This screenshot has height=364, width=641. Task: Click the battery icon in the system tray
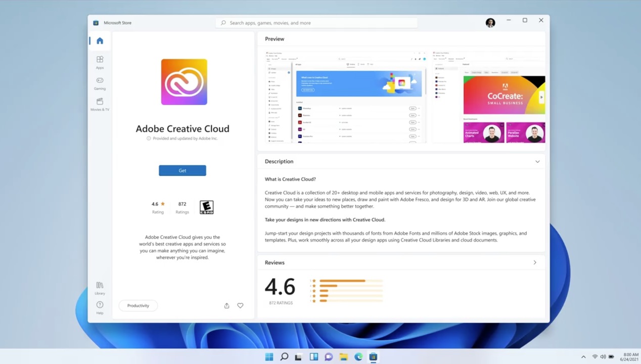pyautogui.click(x=612, y=357)
